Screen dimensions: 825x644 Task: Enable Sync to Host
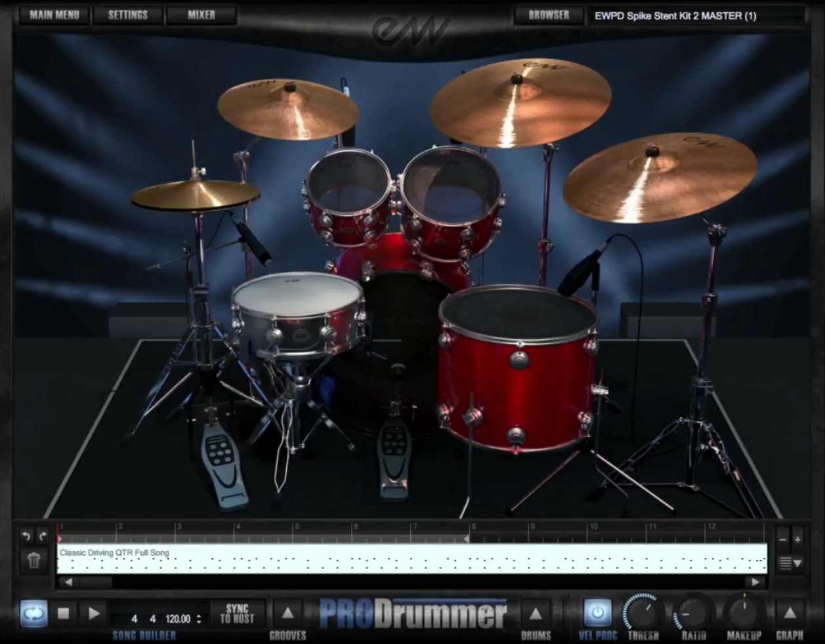coord(237,614)
